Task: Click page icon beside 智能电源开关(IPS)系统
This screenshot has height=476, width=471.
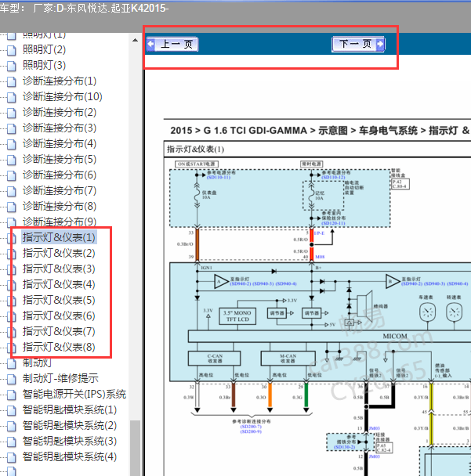Action: pyautogui.click(x=12, y=395)
